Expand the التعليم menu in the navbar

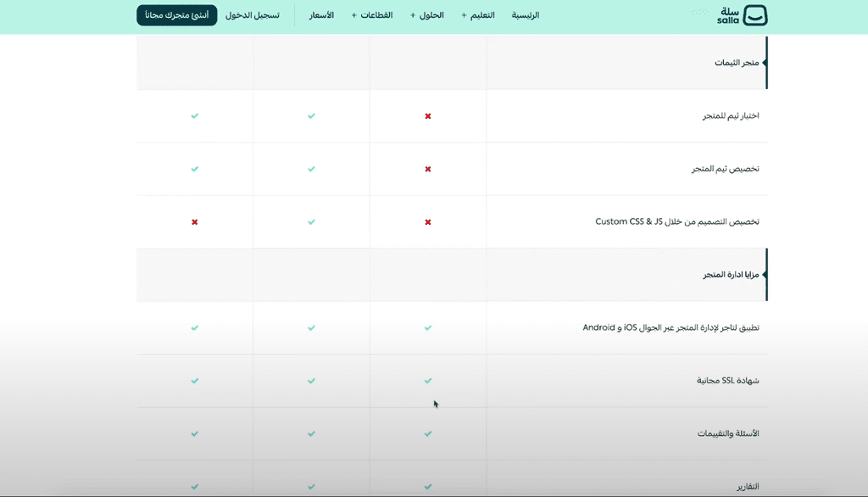pos(478,15)
